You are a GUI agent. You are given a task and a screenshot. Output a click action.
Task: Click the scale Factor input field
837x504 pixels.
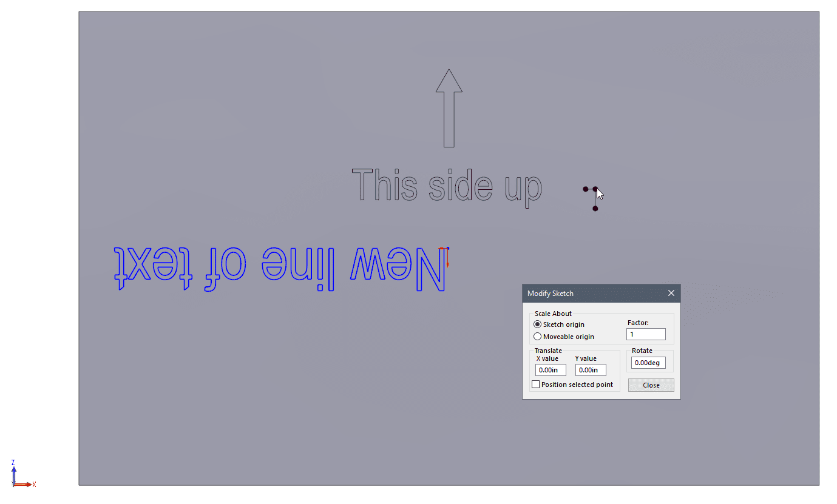(646, 334)
